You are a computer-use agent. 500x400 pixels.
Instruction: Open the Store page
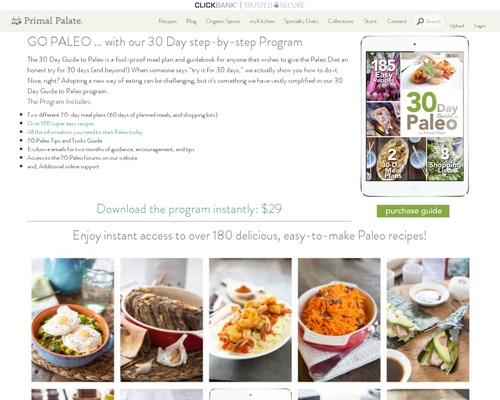[370, 21]
